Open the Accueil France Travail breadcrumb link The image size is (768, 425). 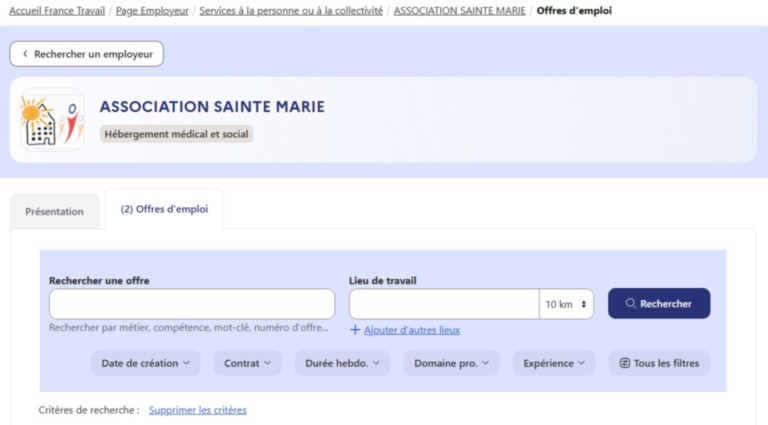(x=57, y=10)
